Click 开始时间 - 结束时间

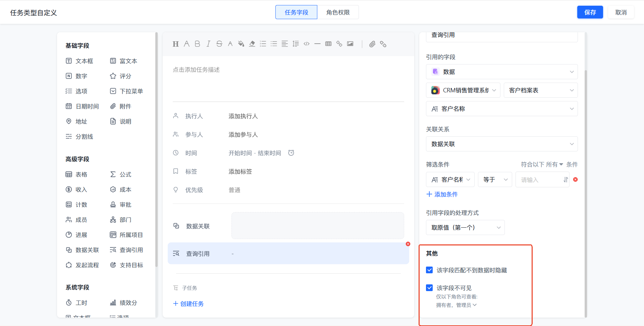click(x=255, y=153)
